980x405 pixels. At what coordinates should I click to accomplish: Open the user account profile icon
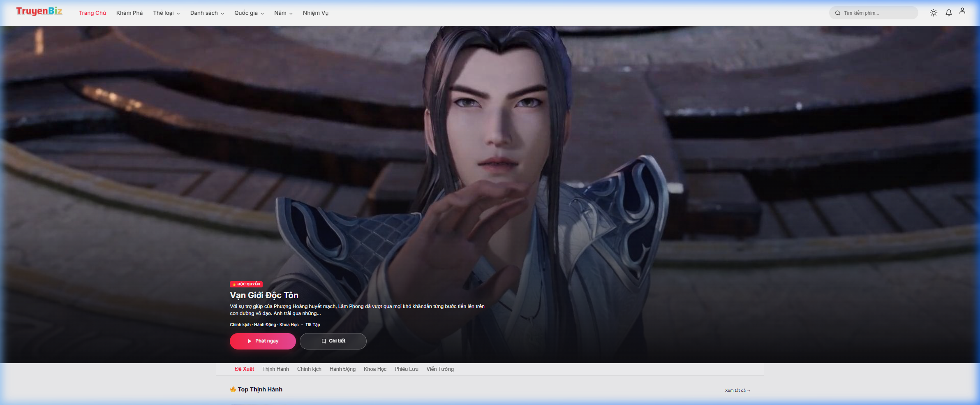(x=962, y=12)
